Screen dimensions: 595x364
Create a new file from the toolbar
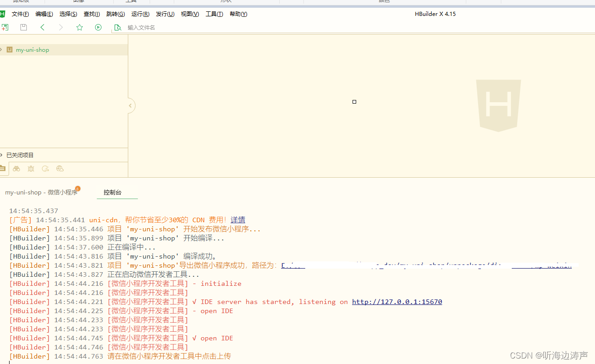click(x=5, y=27)
